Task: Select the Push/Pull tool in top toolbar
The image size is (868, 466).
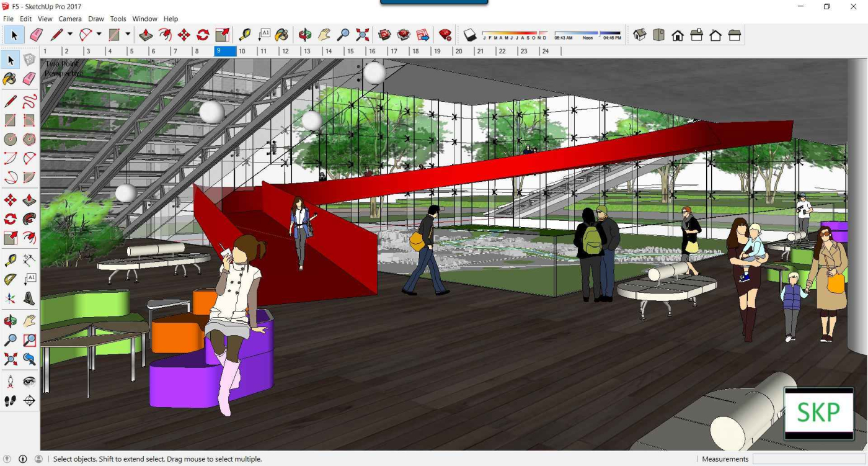Action: (146, 35)
